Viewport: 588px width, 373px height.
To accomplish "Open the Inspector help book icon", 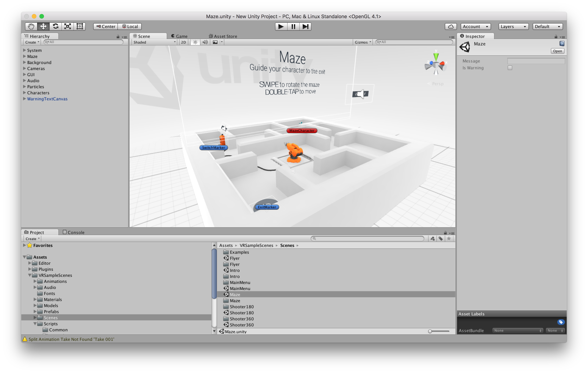I will [562, 43].
